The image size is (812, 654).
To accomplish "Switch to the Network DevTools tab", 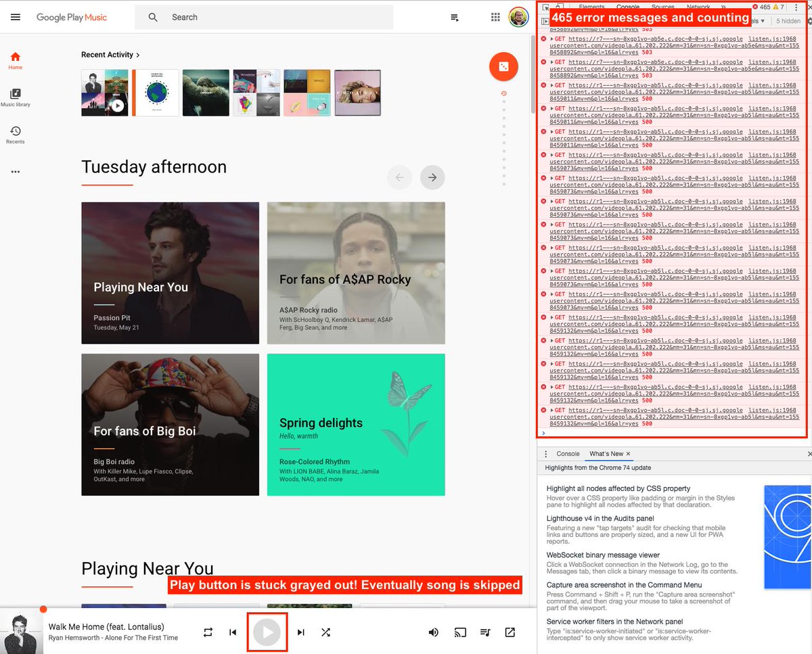I will [x=698, y=7].
